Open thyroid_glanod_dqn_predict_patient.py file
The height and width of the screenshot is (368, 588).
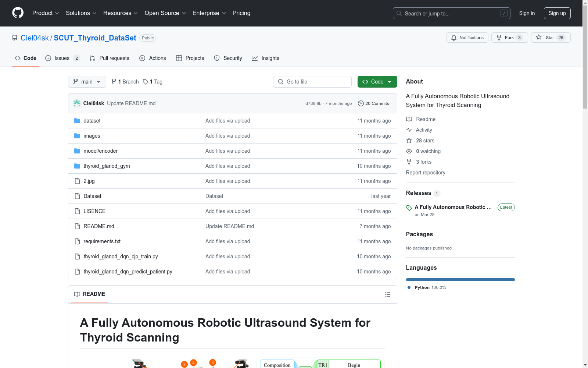[x=128, y=272]
